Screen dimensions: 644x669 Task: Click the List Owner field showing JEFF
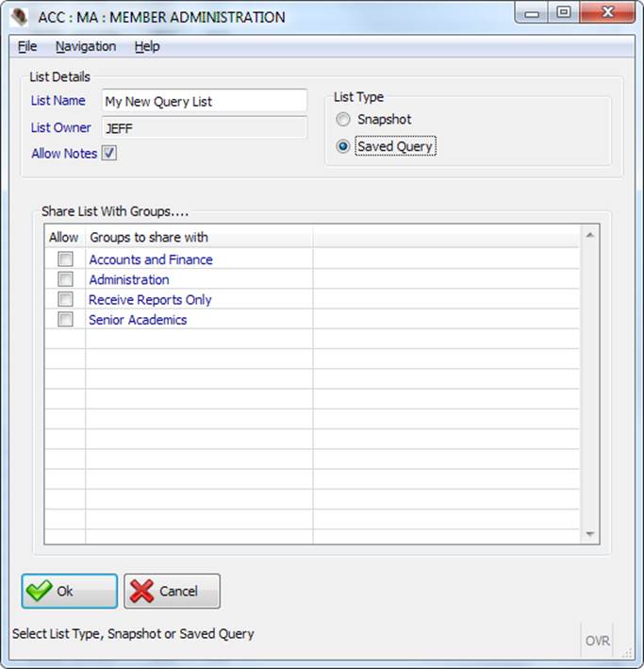pos(205,128)
